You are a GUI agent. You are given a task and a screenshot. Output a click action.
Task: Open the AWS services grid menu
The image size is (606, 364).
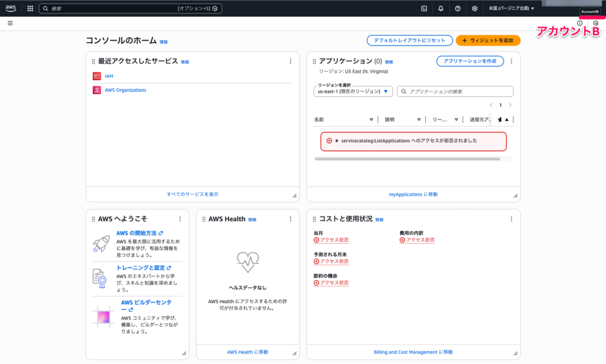click(x=30, y=8)
